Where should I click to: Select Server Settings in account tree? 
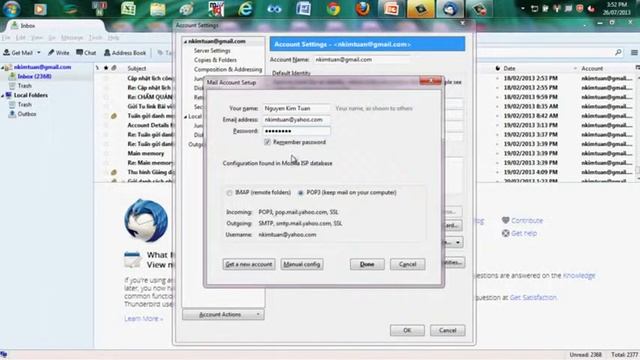[212, 51]
